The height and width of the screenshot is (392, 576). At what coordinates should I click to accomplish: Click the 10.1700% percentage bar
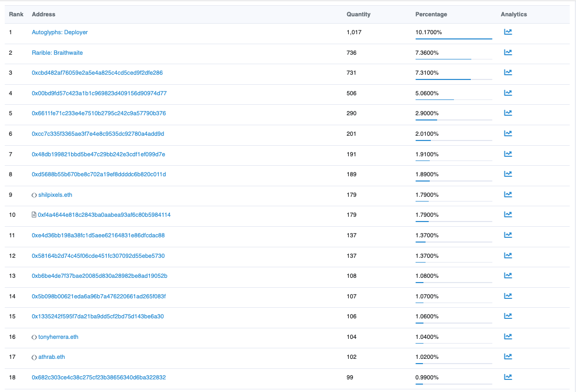click(x=453, y=38)
